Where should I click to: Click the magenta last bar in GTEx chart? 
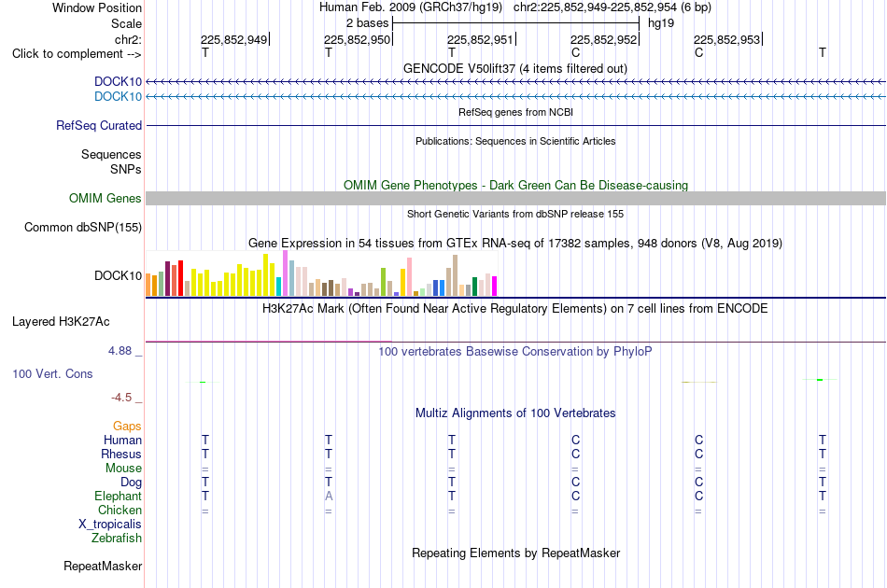click(495, 287)
